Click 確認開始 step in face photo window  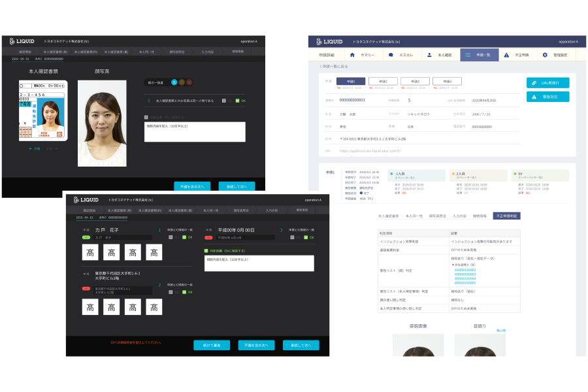(25, 52)
